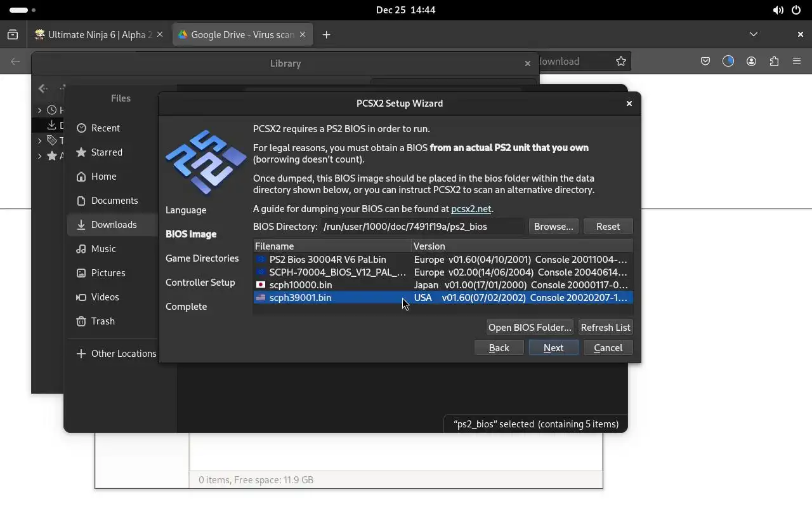Go to Controller Setup wizard step

click(x=200, y=282)
